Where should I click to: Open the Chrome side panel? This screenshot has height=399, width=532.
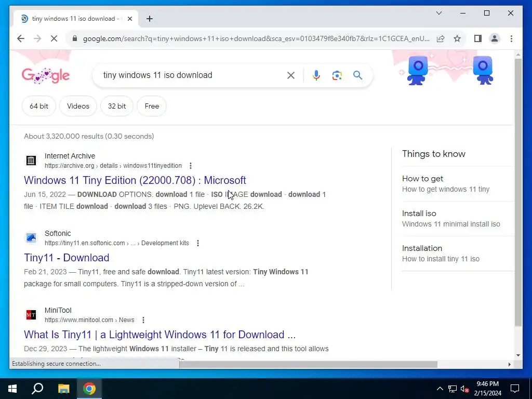[478, 38]
